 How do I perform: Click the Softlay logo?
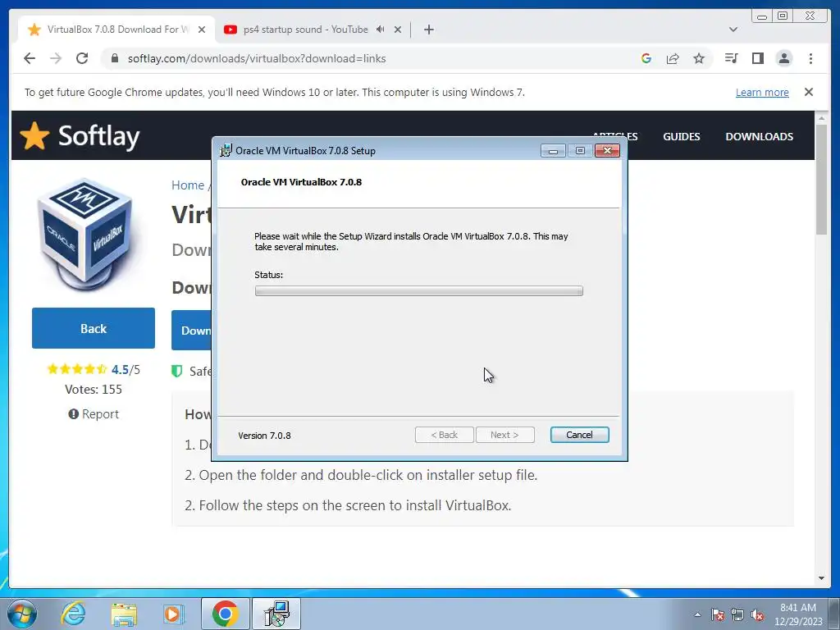(x=80, y=136)
